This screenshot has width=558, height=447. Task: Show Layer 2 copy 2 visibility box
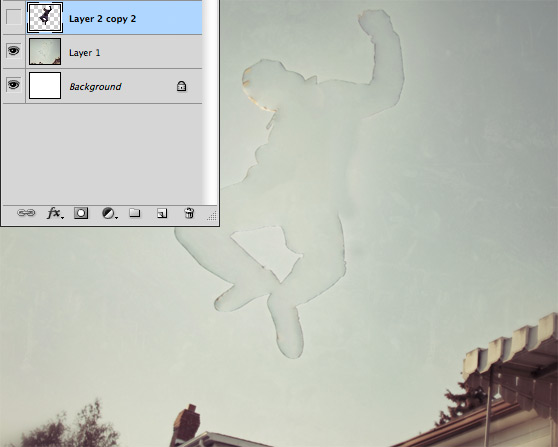(13, 17)
